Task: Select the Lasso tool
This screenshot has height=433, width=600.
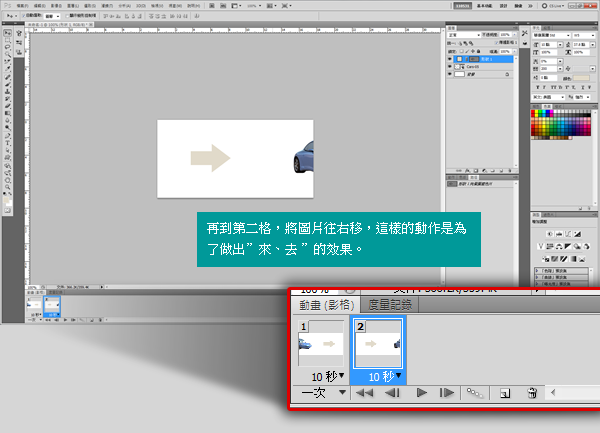Action: pyautogui.click(x=8, y=47)
